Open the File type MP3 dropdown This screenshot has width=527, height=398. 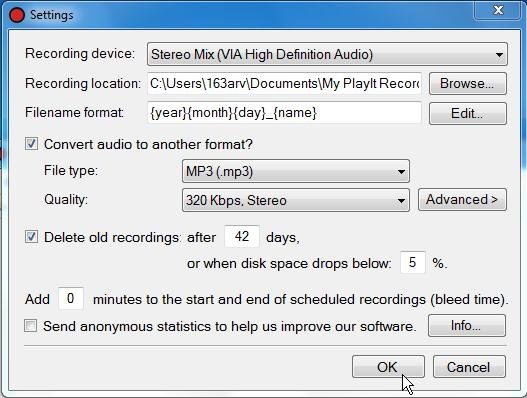296,171
